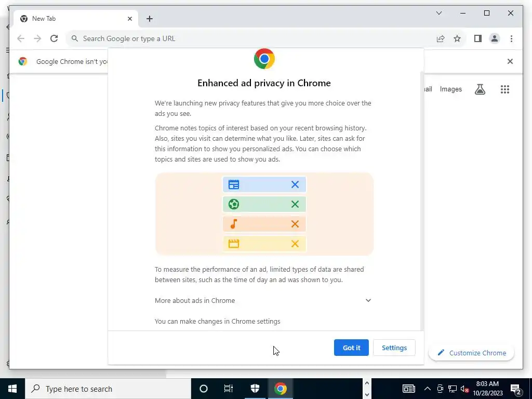Click the Chrome logo in the dialog
This screenshot has height=399, width=532.
coord(264,59)
